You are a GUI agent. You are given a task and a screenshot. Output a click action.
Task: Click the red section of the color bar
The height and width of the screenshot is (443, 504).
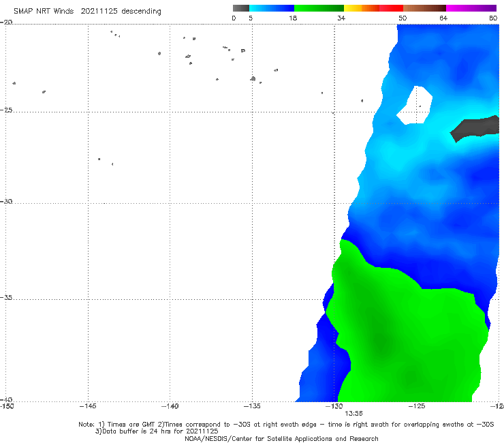point(391,8)
